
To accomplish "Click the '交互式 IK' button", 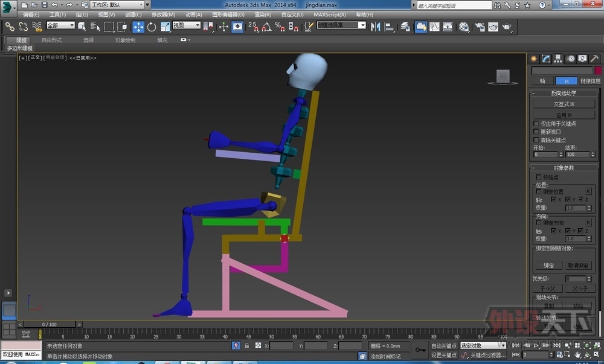I will coord(564,104).
